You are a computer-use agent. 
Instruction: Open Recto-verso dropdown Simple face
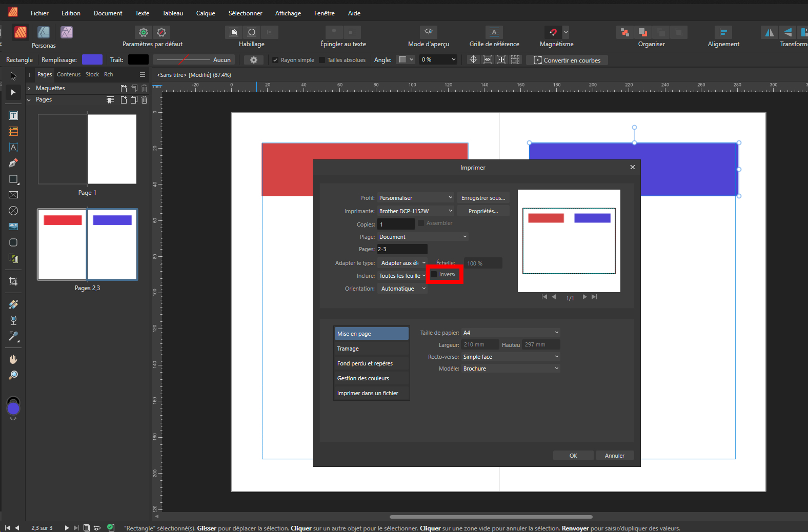coord(511,357)
